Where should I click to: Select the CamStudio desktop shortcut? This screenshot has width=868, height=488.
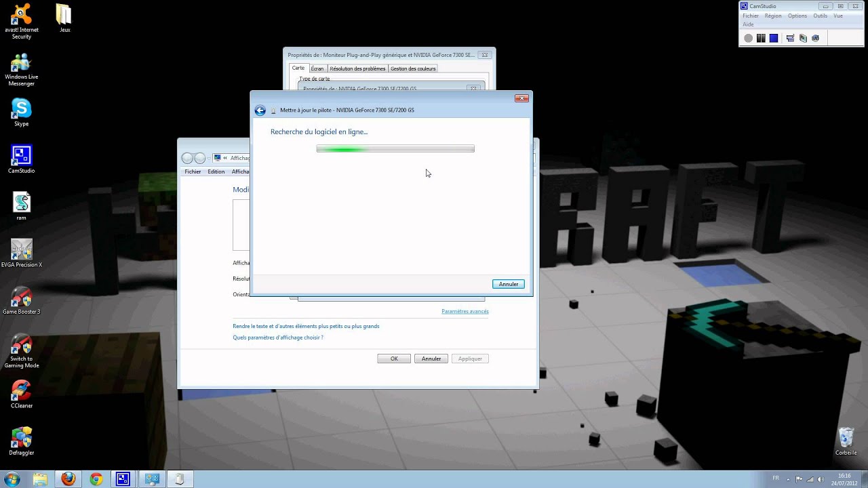(22, 159)
